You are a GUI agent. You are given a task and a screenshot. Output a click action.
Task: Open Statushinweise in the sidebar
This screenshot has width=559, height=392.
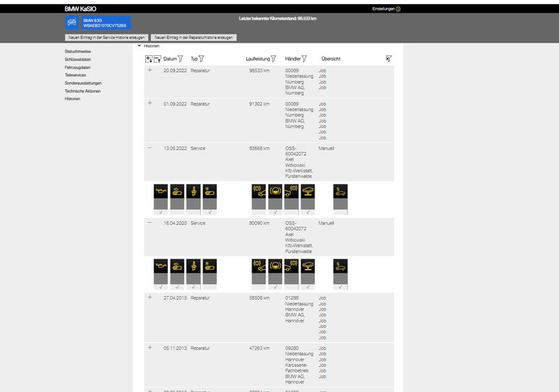(x=78, y=51)
